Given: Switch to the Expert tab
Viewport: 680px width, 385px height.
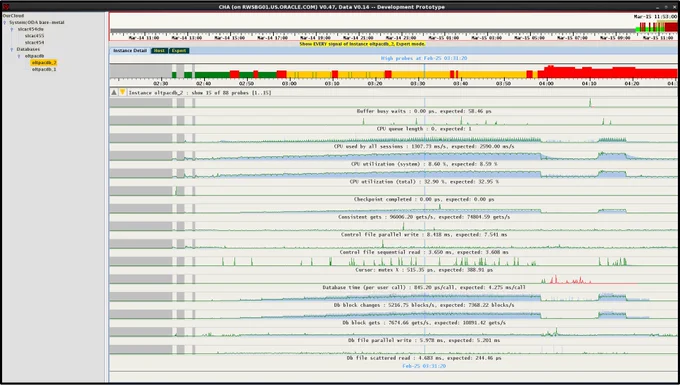Looking at the screenshot, I should [179, 51].
